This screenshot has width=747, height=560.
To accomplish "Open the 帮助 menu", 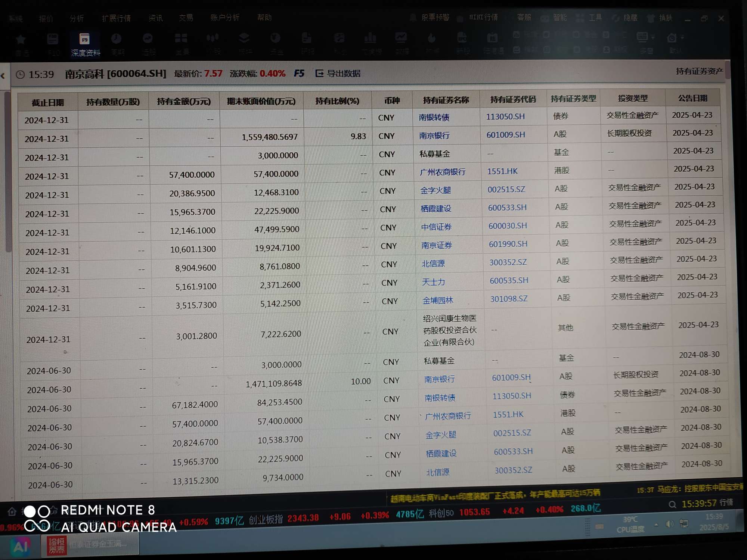I will (264, 17).
